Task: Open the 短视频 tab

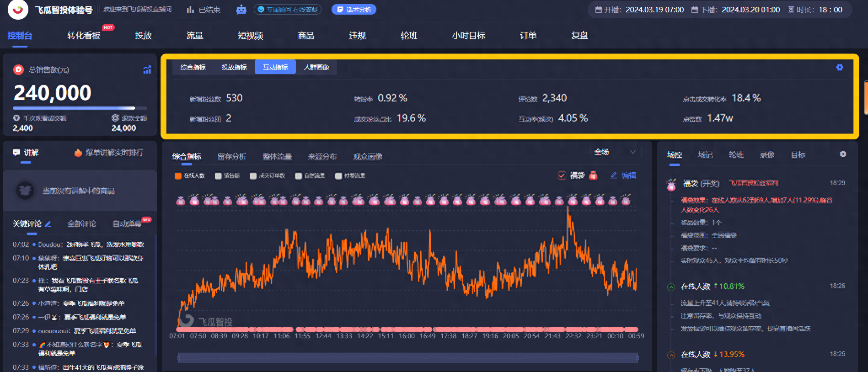Action: [x=251, y=36]
